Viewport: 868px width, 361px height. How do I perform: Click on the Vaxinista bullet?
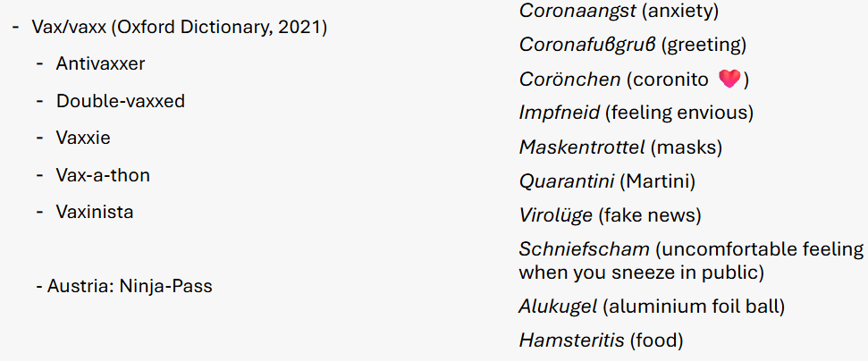(x=95, y=212)
